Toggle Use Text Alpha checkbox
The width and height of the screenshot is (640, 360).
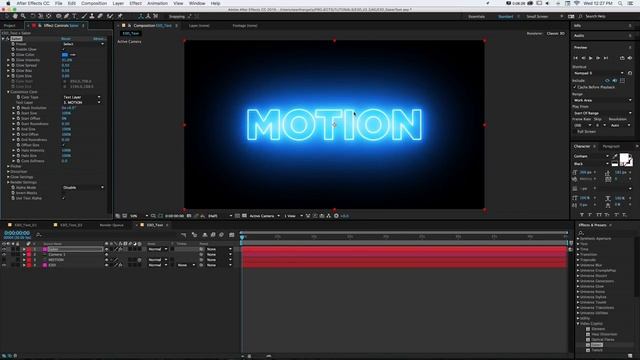63,198
